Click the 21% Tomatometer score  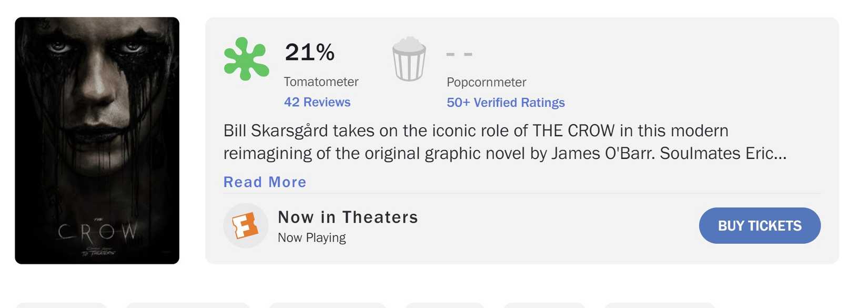pos(309,52)
